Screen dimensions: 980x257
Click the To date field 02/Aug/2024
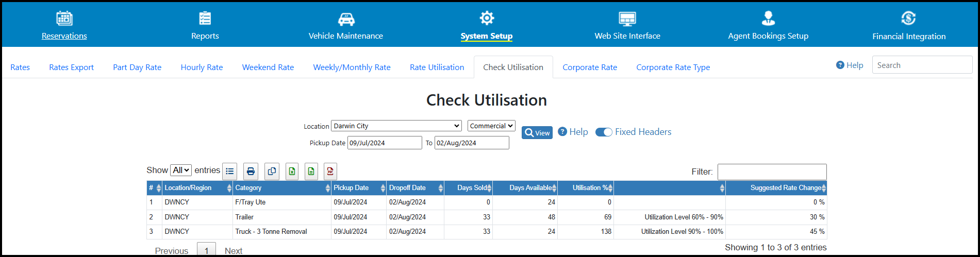pos(472,143)
